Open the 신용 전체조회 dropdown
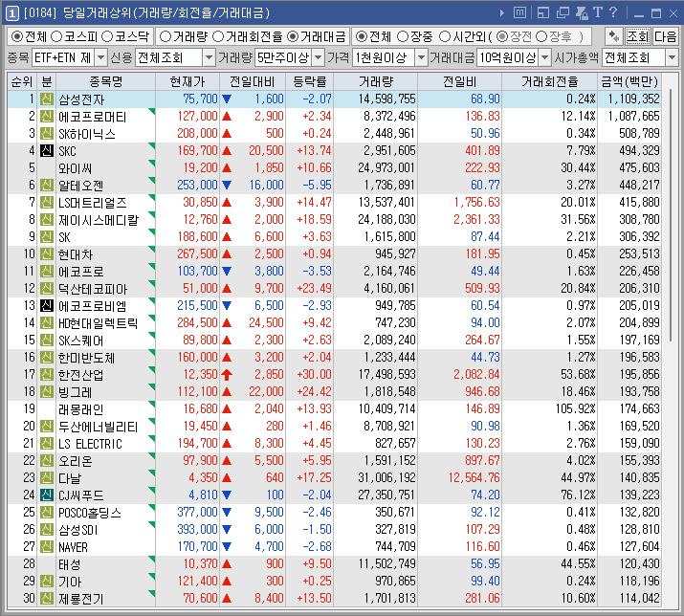The image size is (684, 616). (x=209, y=57)
